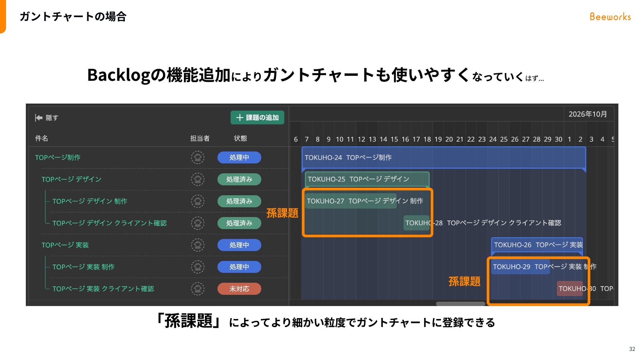Click assignee avatar for TOPページ制作 row
This screenshot has height=362, width=644.
[198, 157]
